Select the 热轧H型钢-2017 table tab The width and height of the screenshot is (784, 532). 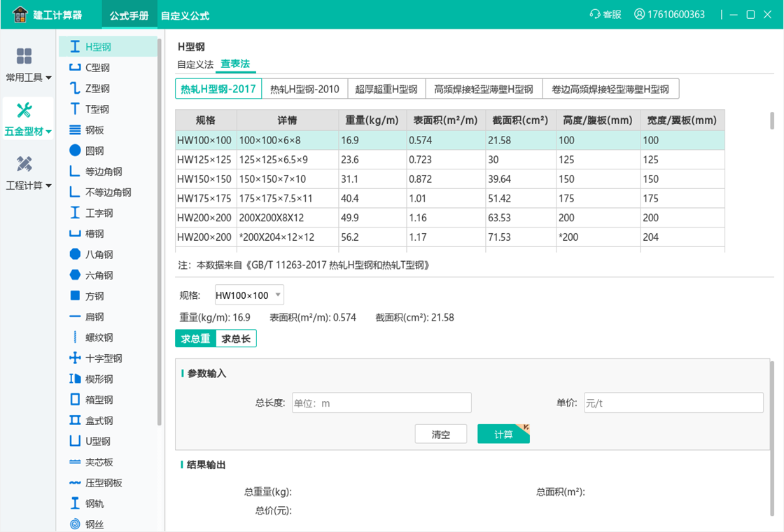tap(218, 89)
